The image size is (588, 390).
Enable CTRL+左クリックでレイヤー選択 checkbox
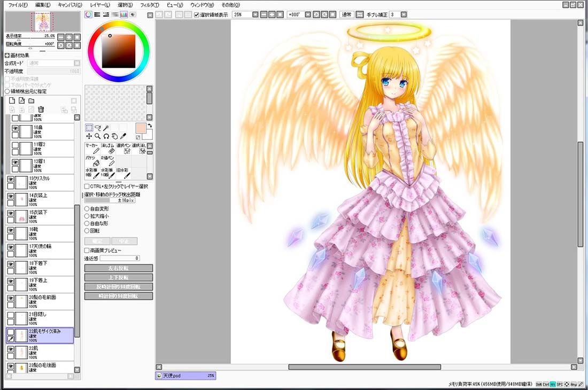(x=87, y=186)
